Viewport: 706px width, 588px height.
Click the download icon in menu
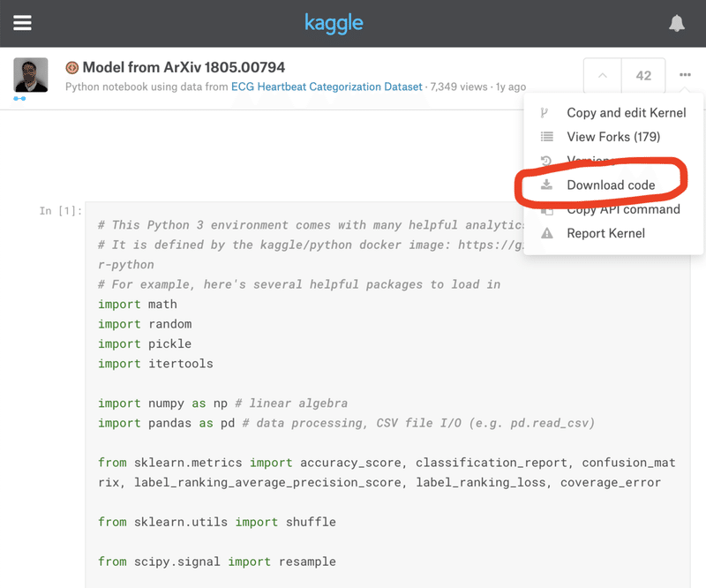547,185
